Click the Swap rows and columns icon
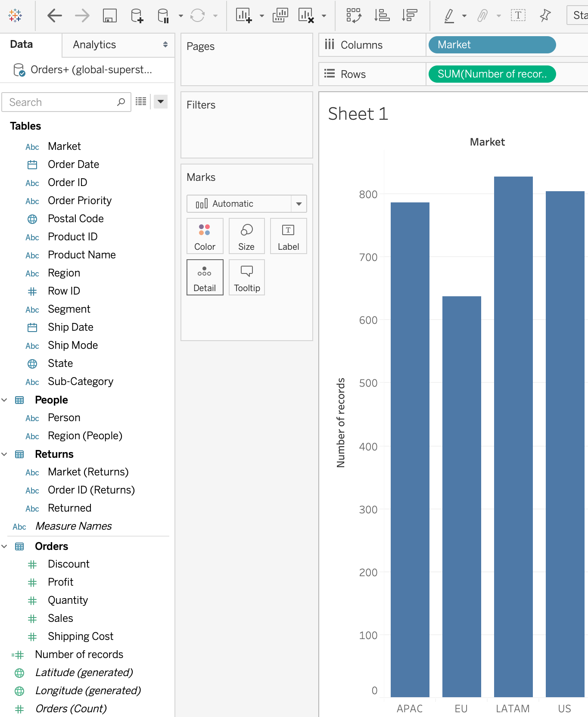The image size is (588, 717). coord(354,16)
